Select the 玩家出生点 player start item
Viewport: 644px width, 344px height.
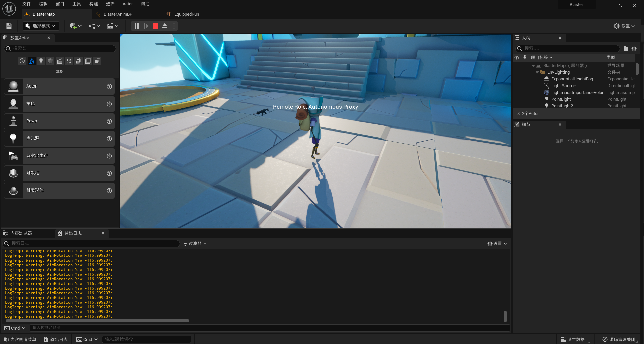coord(59,156)
